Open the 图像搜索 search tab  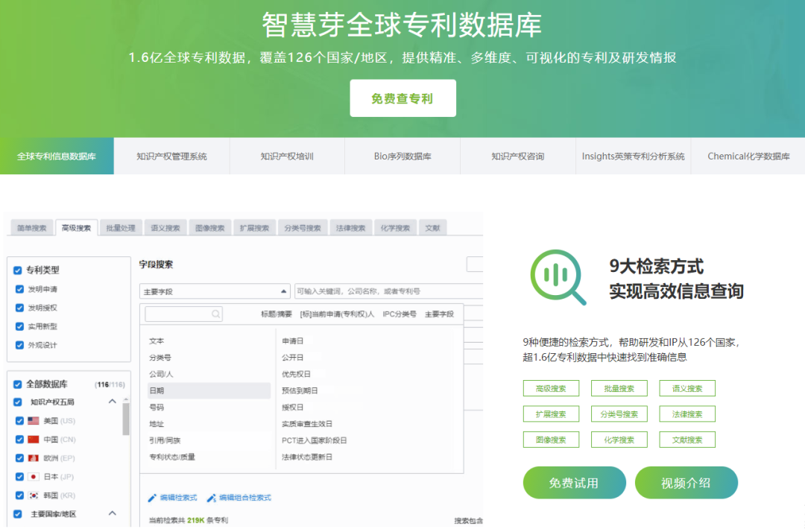[210, 228]
